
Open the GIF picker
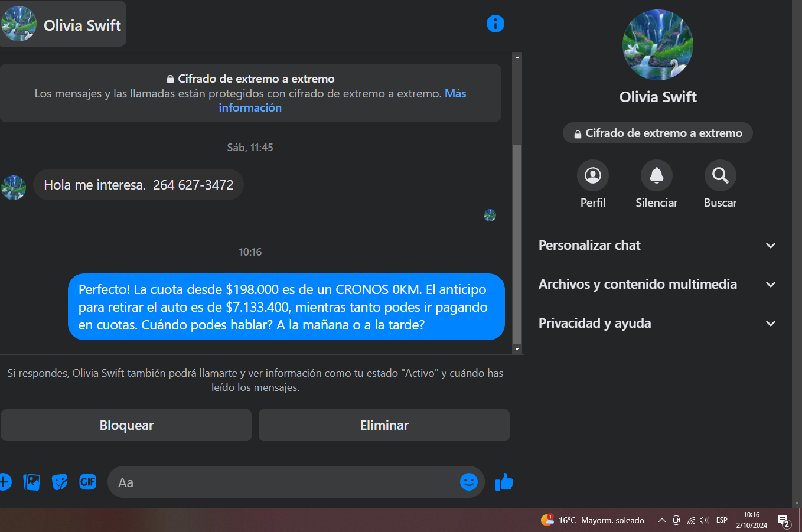click(x=88, y=482)
